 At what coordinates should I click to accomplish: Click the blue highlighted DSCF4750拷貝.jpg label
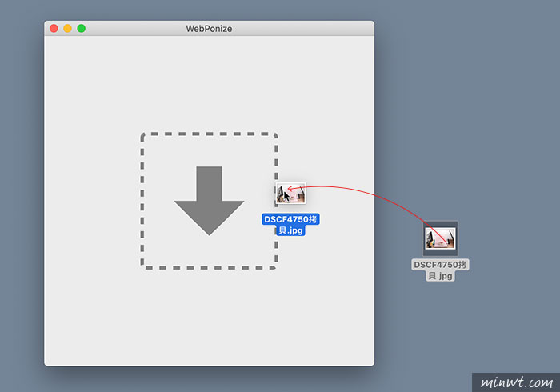(x=290, y=224)
